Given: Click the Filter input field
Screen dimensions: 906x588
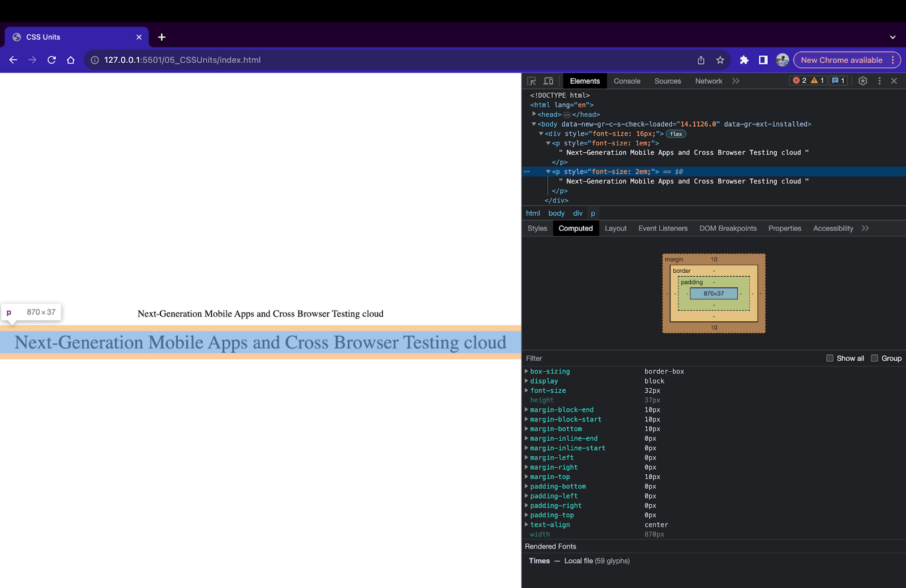Looking at the screenshot, I should click(x=668, y=358).
